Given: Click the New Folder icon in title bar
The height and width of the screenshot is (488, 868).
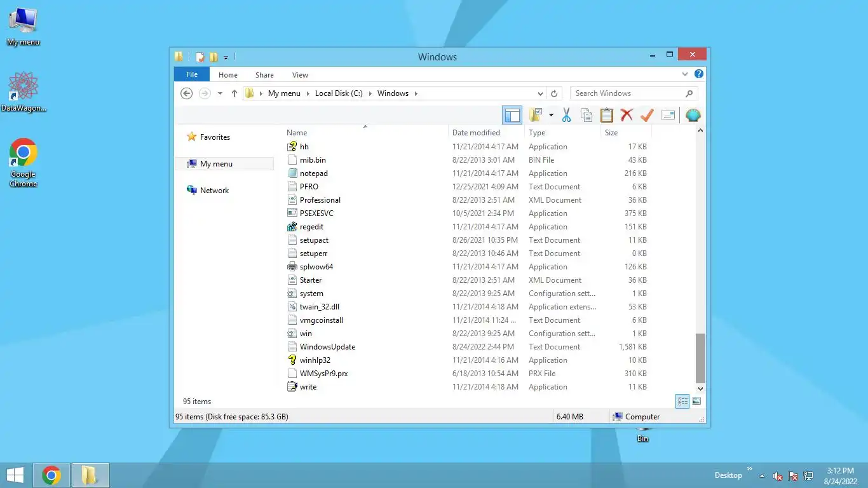Looking at the screenshot, I should [x=214, y=57].
